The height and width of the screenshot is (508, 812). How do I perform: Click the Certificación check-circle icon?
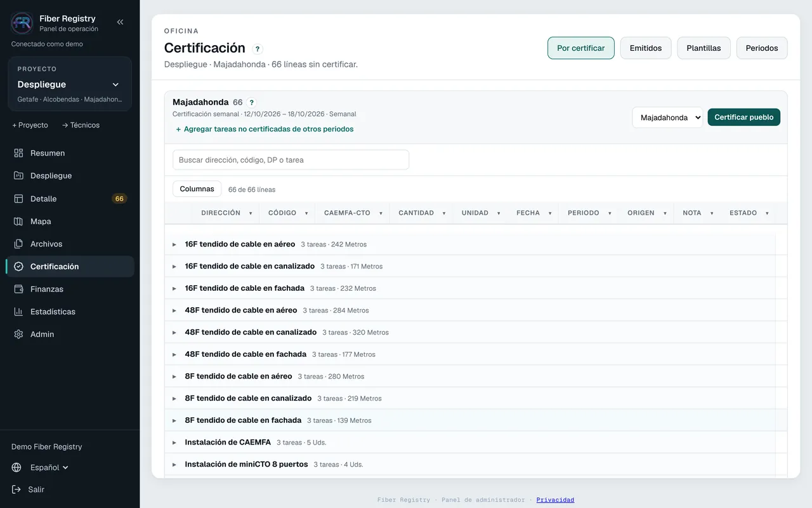coord(18,267)
